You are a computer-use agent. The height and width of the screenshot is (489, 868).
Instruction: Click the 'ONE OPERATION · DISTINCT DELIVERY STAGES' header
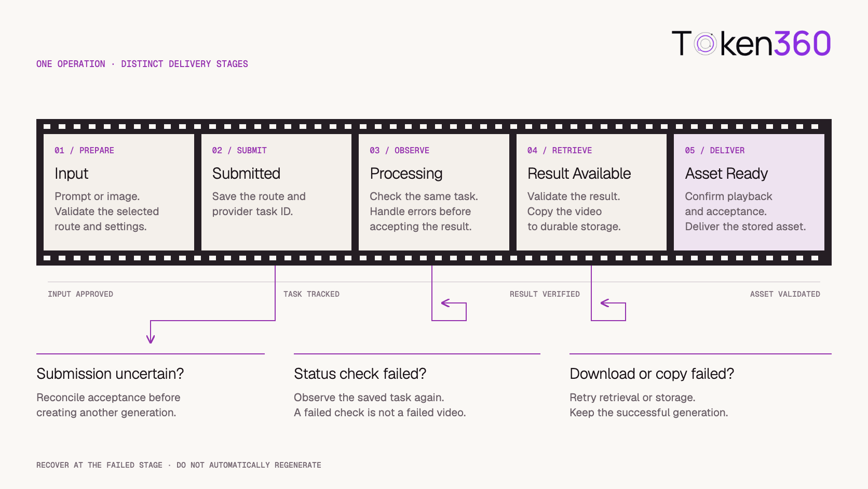(x=142, y=64)
